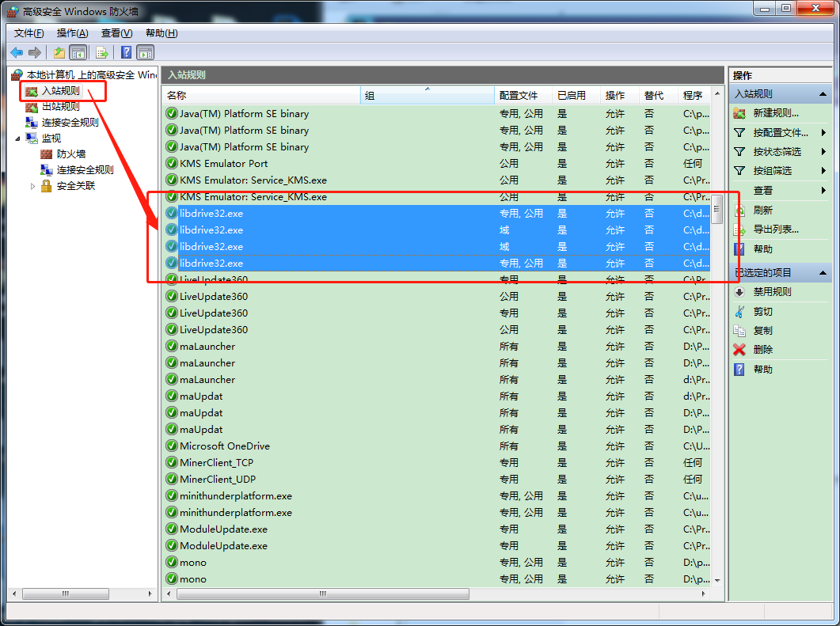Click the Back arrow toolbar icon
Image resolution: width=840 pixels, height=626 pixels.
17,52
